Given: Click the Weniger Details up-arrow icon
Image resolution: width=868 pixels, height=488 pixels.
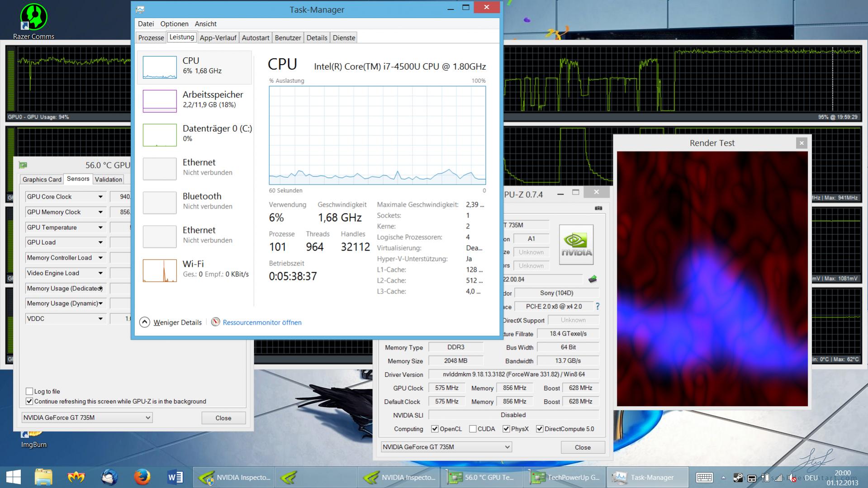Looking at the screenshot, I should (144, 322).
